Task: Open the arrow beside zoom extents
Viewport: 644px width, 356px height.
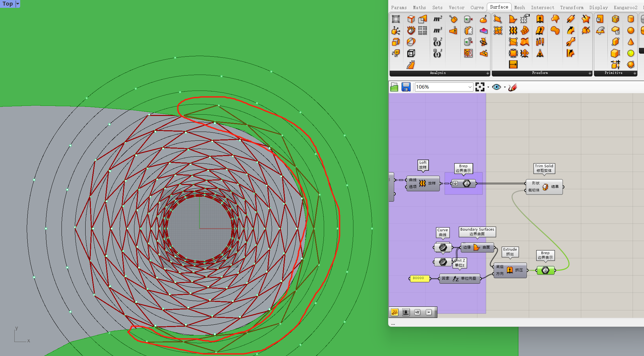Action: point(488,87)
